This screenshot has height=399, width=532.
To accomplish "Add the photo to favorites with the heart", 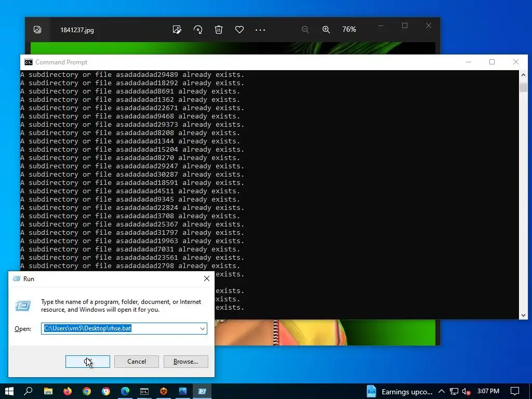I will [240, 30].
